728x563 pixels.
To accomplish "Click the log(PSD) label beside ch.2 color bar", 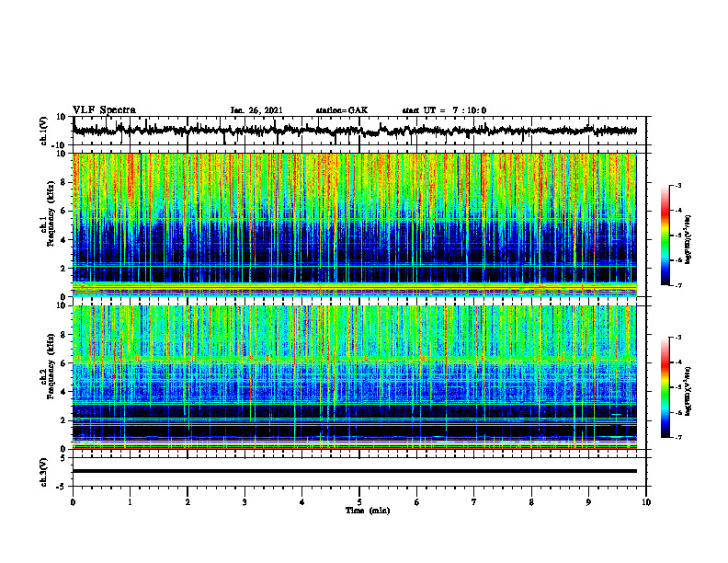I will click(x=688, y=392).
